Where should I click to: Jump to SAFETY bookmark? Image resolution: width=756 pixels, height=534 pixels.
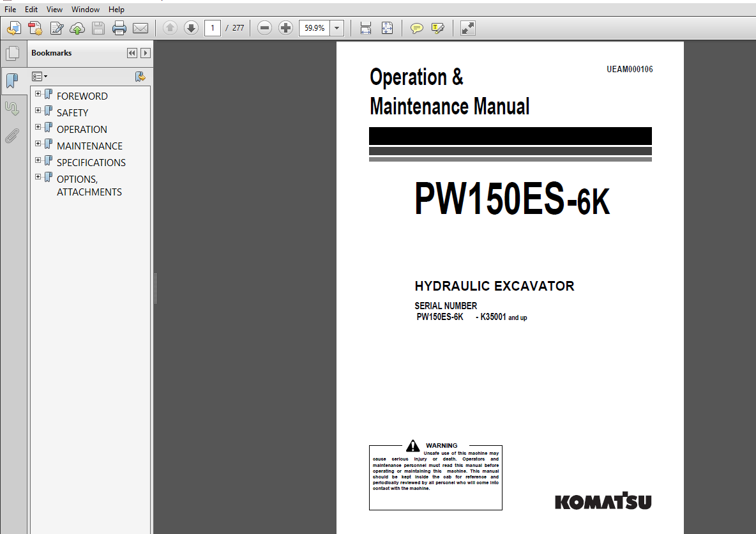click(x=72, y=113)
